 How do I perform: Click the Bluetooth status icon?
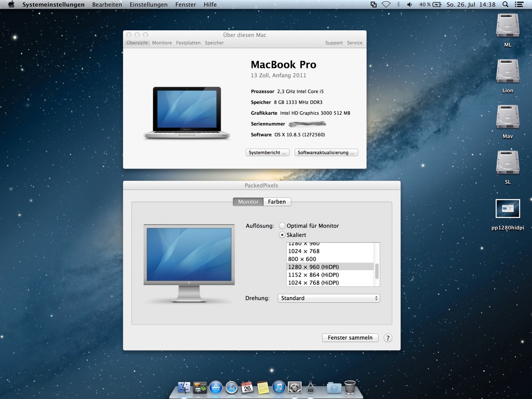point(398,5)
